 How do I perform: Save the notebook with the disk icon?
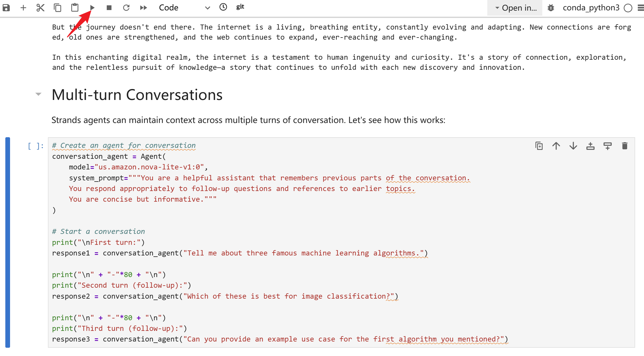click(6, 8)
